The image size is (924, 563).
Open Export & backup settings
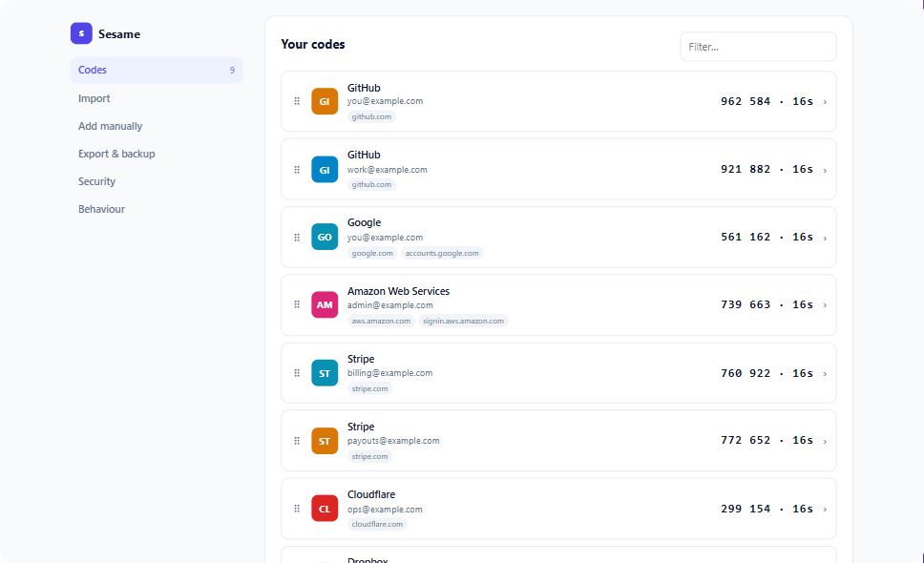tap(116, 154)
